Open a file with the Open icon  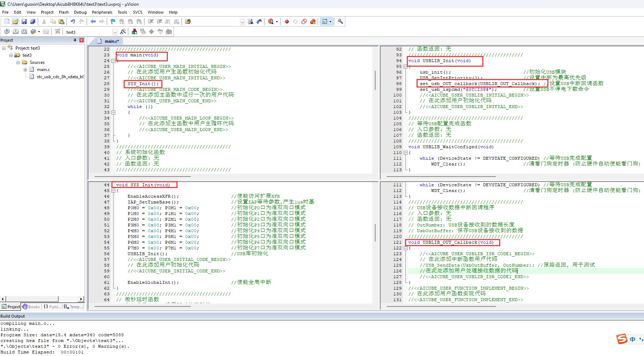(x=15, y=22)
